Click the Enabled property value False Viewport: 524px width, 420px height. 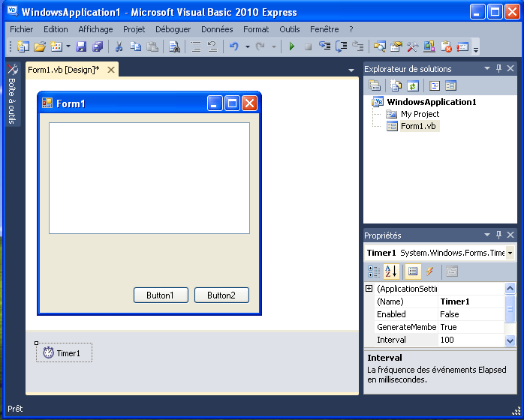(471, 314)
